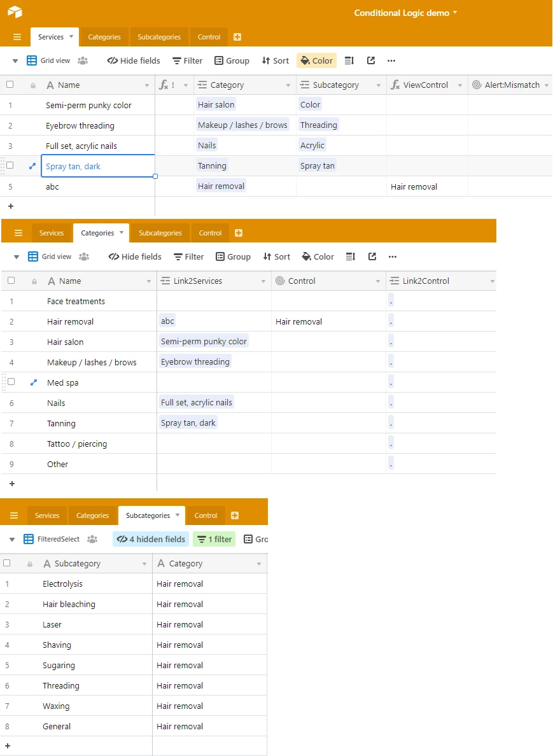Viewport: 553px width, 756px height.
Task: Click 1 filter button
Action: [214, 539]
